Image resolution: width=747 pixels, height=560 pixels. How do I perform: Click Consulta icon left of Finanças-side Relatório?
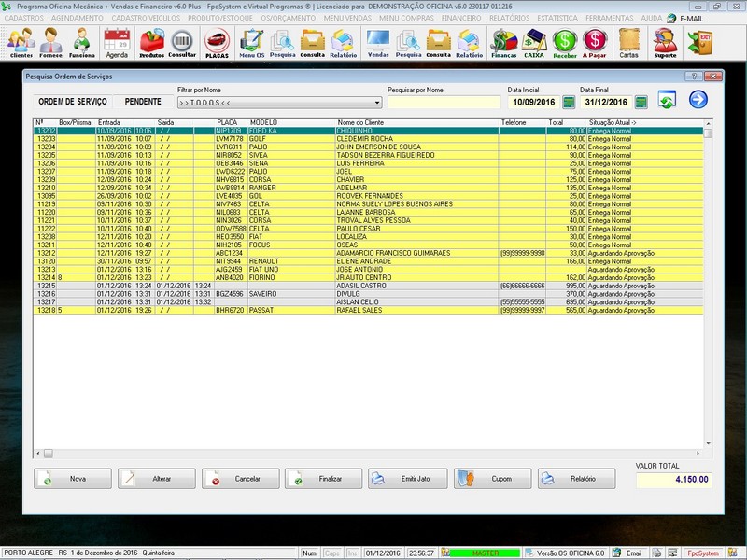click(x=438, y=43)
